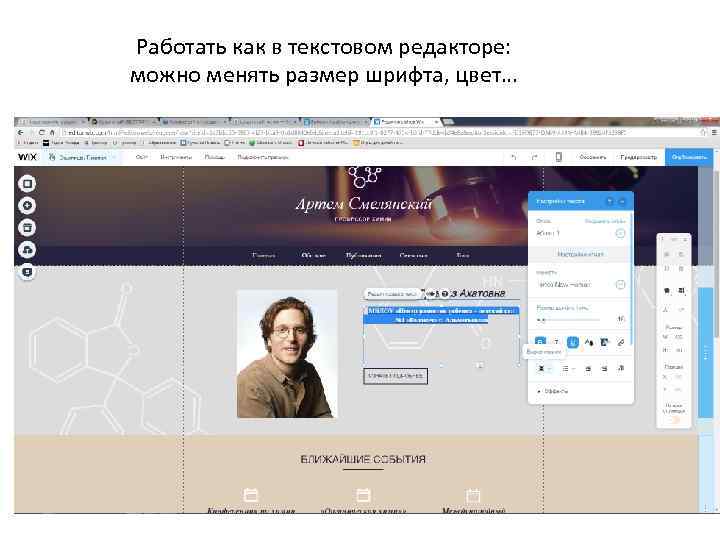720x540 pixels.
Task: Increase the text indent
Action: 604,368
